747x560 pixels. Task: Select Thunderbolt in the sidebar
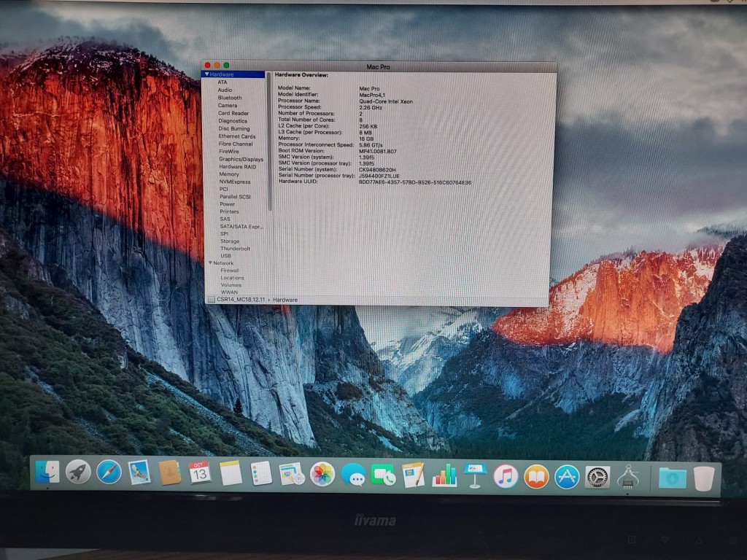click(x=236, y=249)
